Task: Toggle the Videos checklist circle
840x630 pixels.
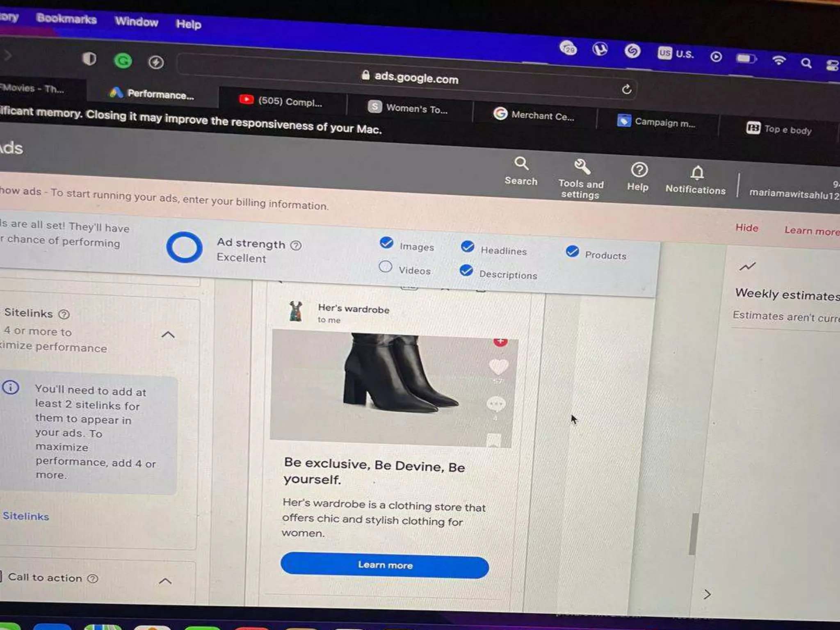Action: pos(385,267)
